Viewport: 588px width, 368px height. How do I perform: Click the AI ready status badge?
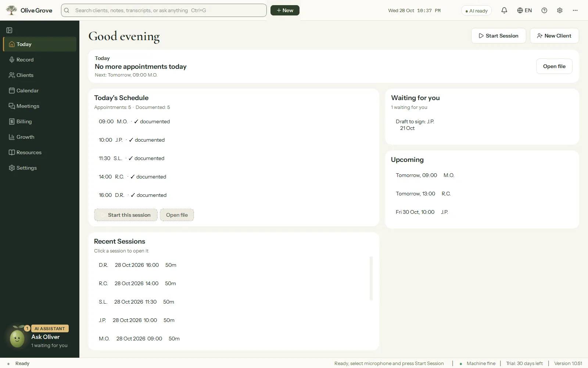click(476, 11)
